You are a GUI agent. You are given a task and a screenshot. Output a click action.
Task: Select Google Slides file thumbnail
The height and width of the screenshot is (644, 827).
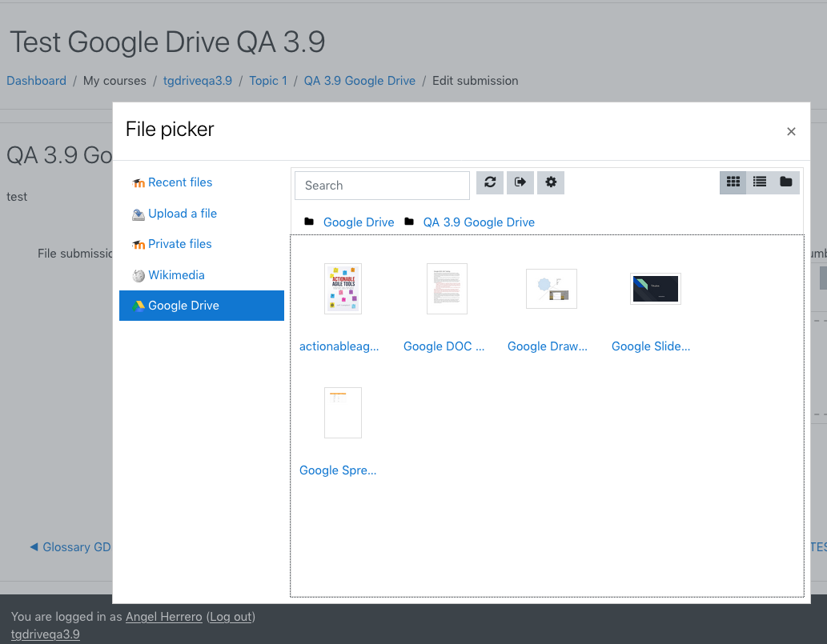[x=656, y=289]
